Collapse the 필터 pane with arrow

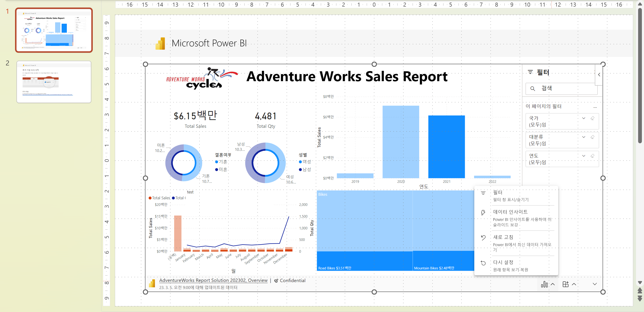pyautogui.click(x=599, y=75)
